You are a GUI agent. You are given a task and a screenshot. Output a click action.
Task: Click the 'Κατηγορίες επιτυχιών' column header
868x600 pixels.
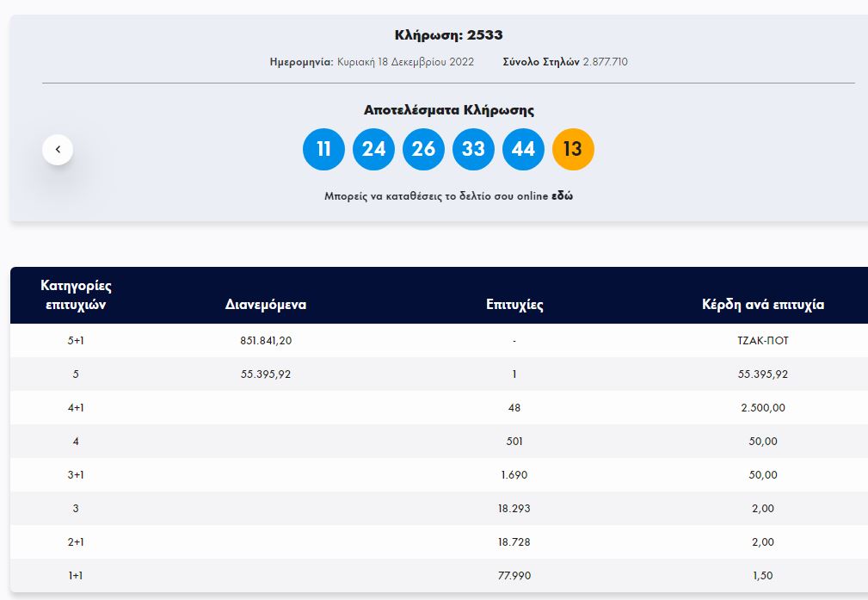[x=76, y=295]
